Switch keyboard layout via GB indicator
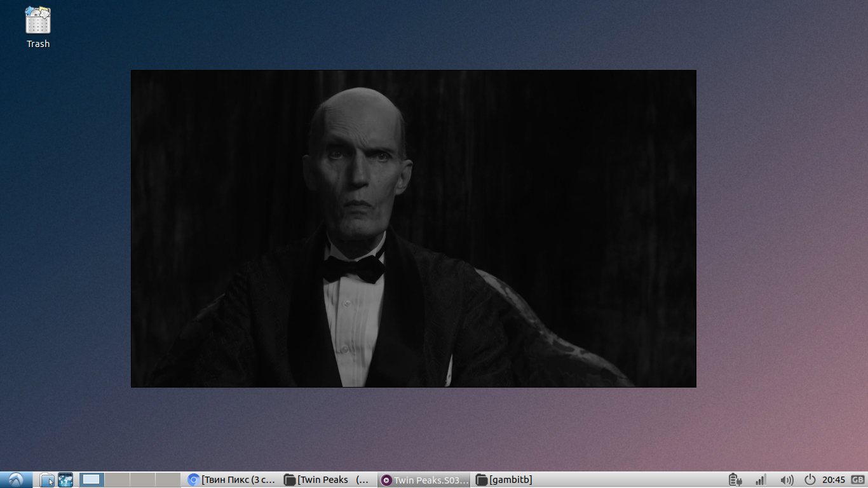The image size is (868, 488). [x=858, y=480]
